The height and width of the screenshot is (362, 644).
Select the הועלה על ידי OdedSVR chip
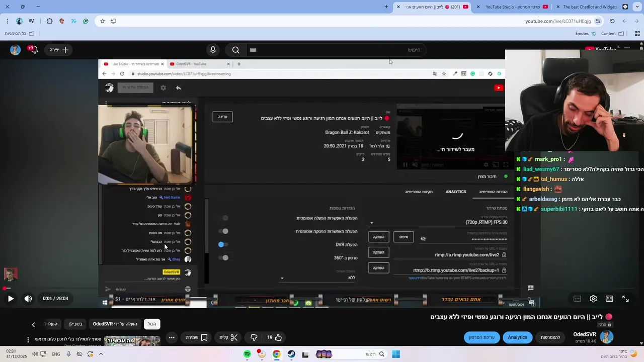pyautogui.click(x=115, y=324)
